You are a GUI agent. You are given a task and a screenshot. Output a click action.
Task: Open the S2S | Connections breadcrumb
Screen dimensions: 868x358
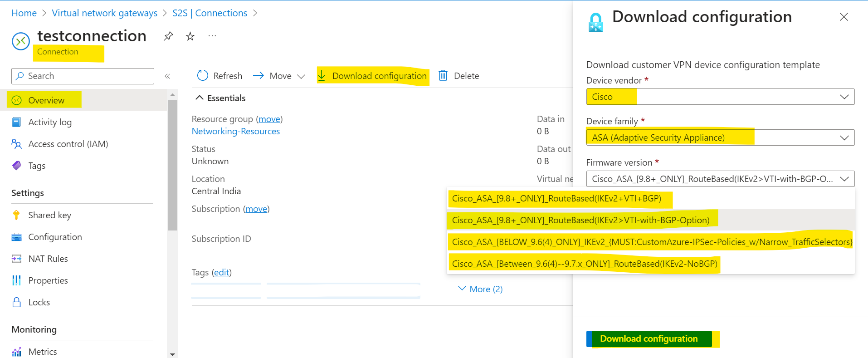[x=210, y=13]
